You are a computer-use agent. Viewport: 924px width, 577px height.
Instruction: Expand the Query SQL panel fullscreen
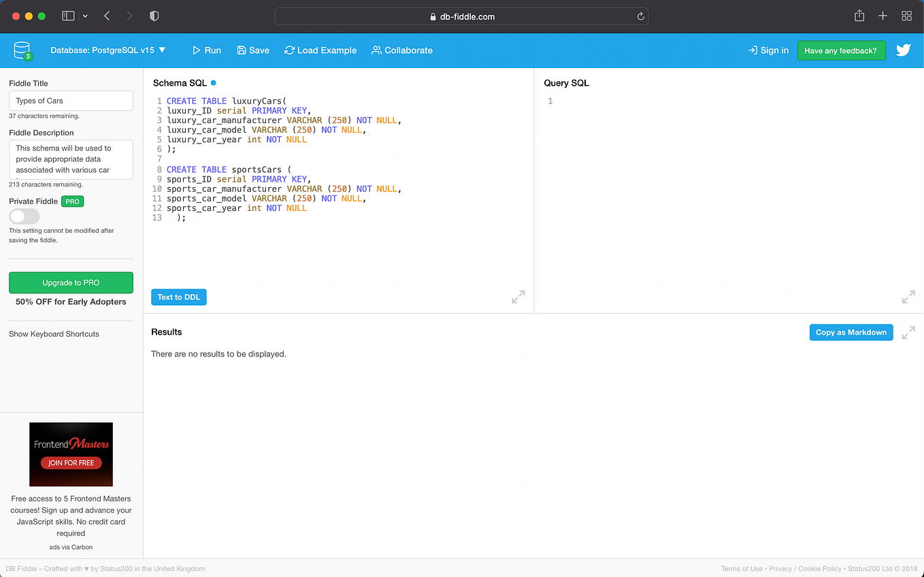coord(908,297)
